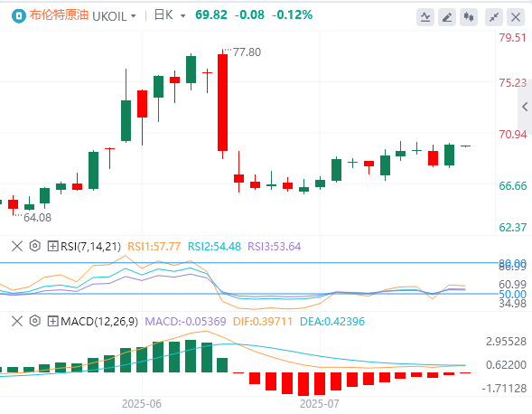Collapse chart with shrink arrows icon
Viewport: 532px width, 414px height.
tap(494, 16)
